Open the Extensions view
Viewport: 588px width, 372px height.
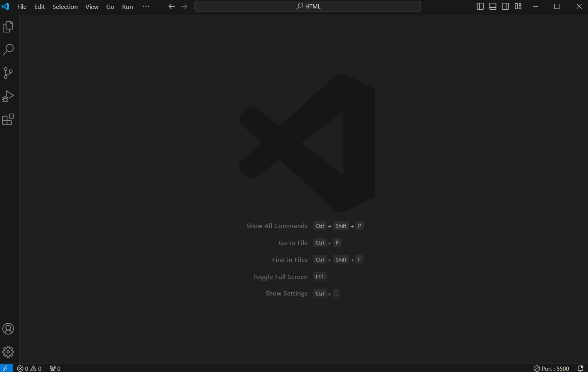[8, 119]
